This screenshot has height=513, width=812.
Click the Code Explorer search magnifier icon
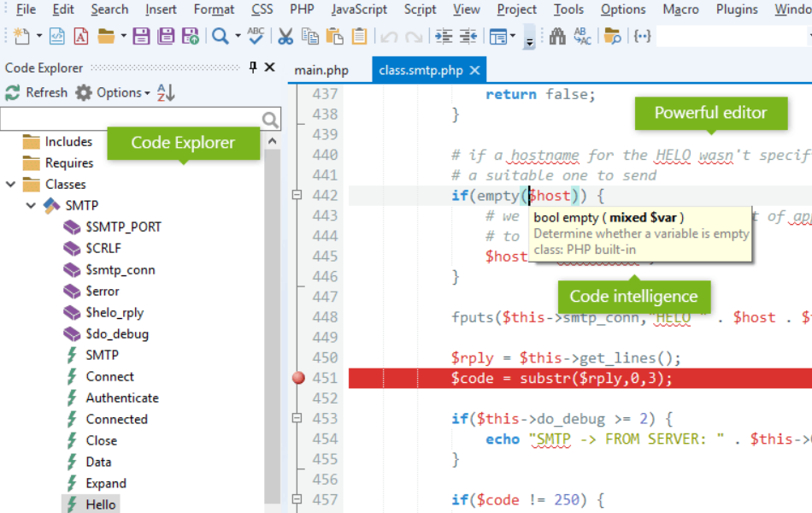coord(270,121)
